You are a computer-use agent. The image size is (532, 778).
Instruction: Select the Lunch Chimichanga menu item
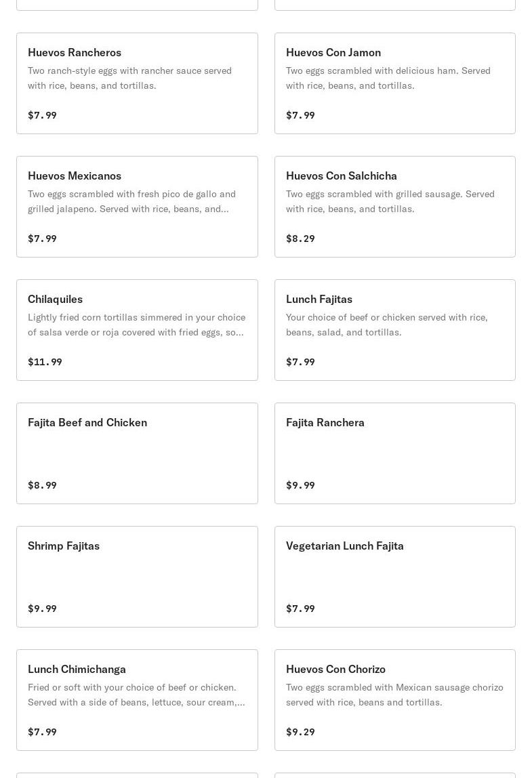[x=77, y=669]
